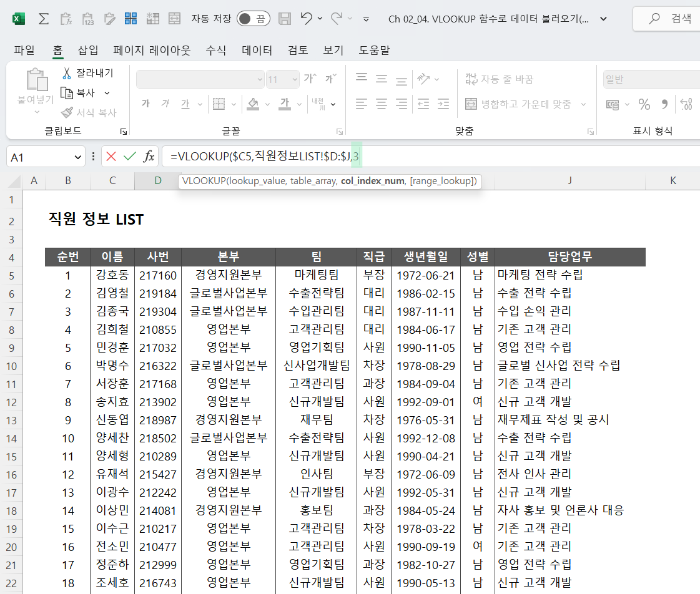Switch to the 검토 tab
Image resolution: width=700 pixels, height=594 pixels.
pos(298,50)
